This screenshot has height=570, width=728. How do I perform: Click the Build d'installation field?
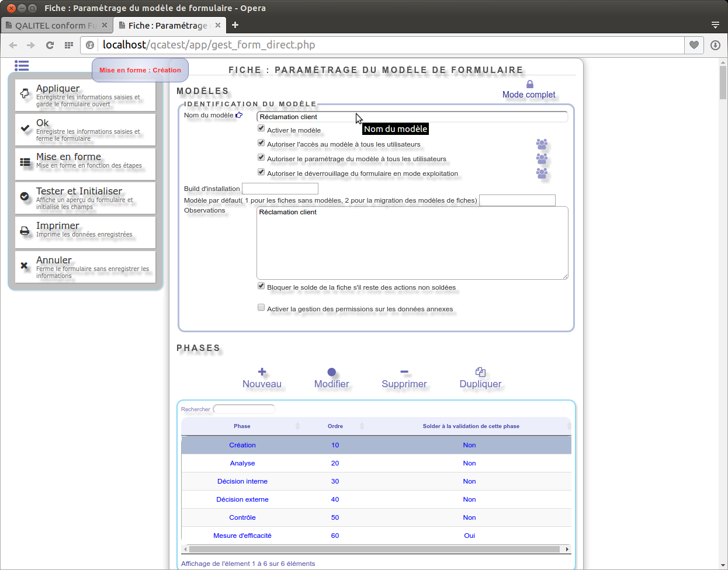point(280,189)
